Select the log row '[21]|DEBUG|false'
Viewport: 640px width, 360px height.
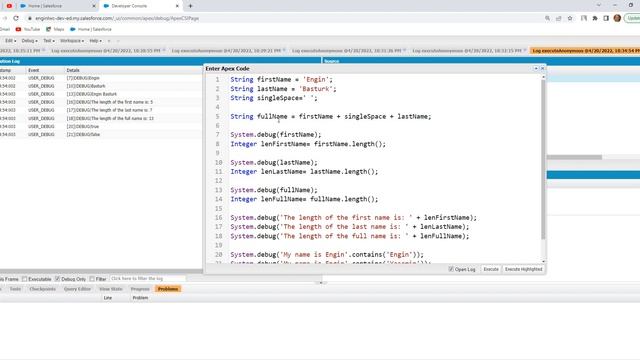tap(101, 134)
